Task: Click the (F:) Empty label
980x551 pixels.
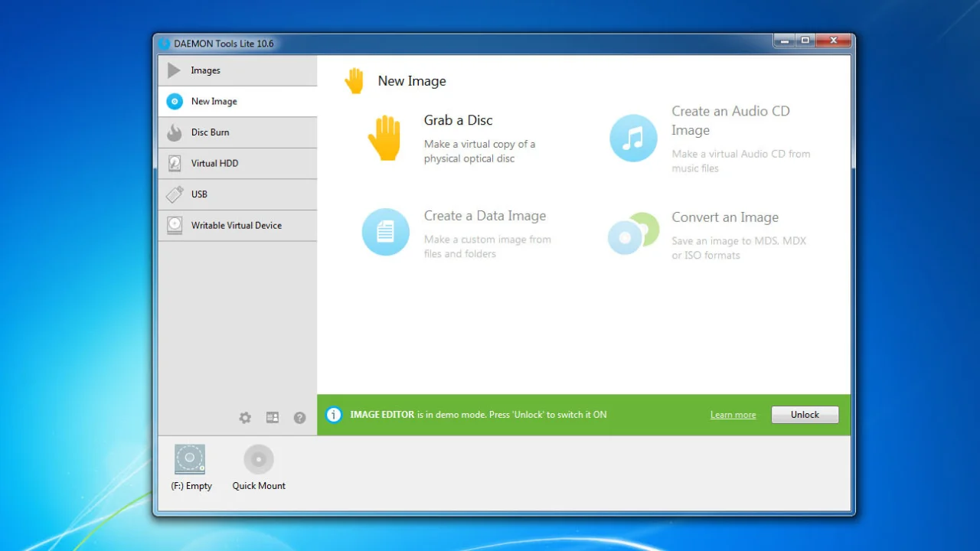Action: (191, 486)
